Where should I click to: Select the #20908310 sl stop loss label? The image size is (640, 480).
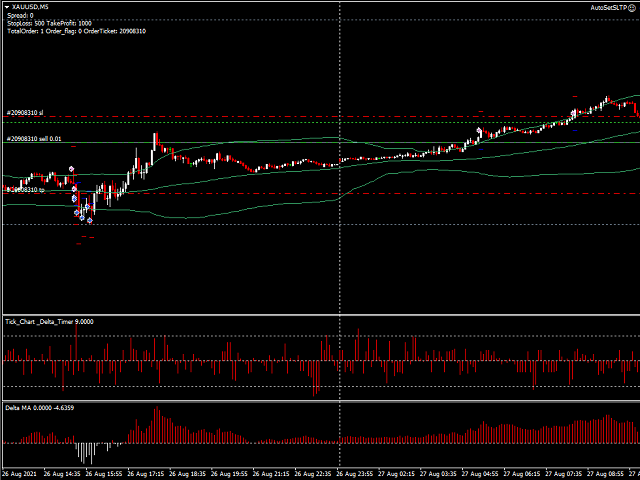[x=25, y=112]
